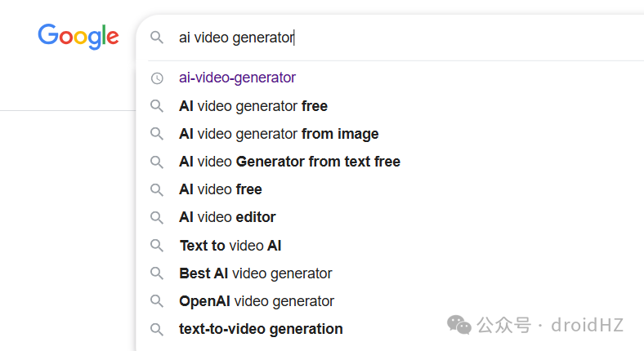The height and width of the screenshot is (351, 644).
Task: Select AI video Generator from text free
Action: (x=289, y=162)
